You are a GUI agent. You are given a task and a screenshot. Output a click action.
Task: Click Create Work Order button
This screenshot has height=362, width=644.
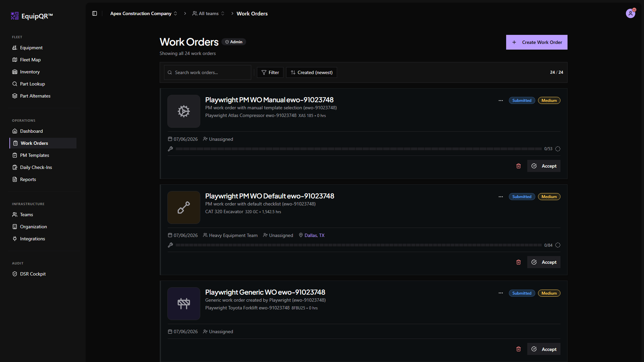point(537,42)
